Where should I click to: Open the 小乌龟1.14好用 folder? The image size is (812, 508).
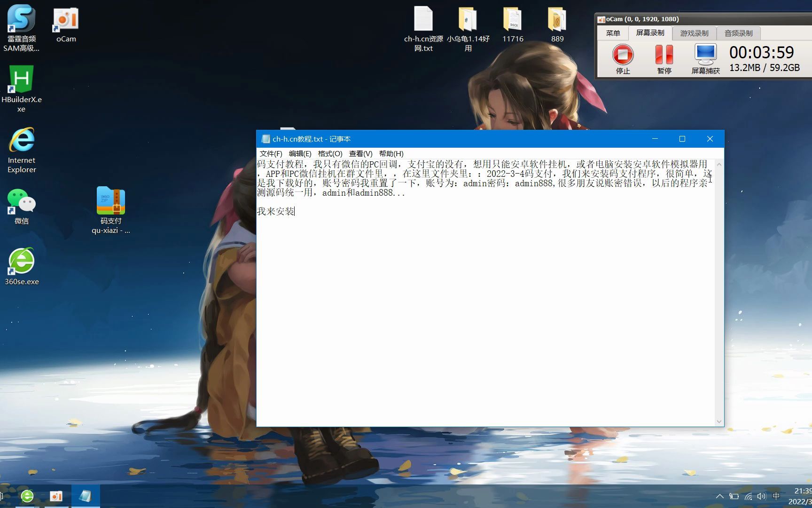click(468, 29)
